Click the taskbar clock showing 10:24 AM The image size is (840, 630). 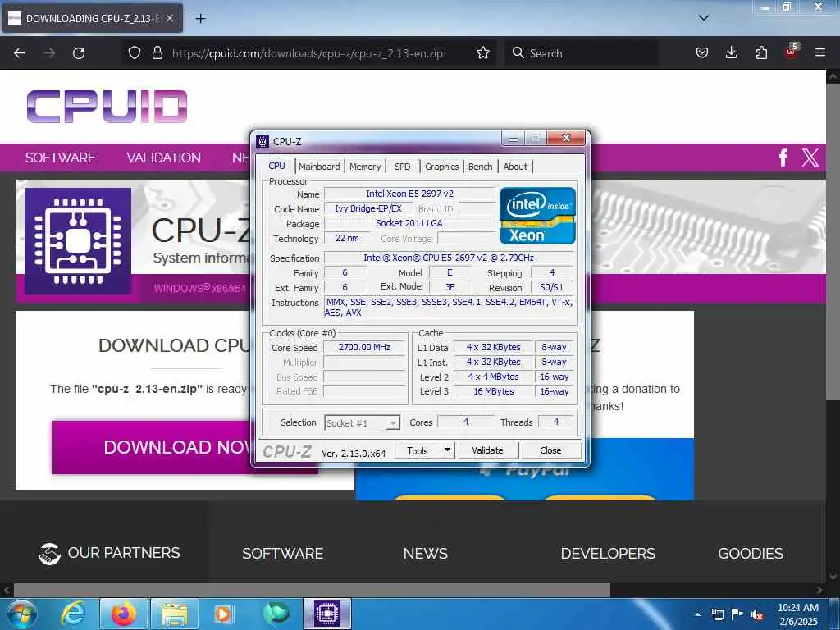pyautogui.click(x=797, y=614)
